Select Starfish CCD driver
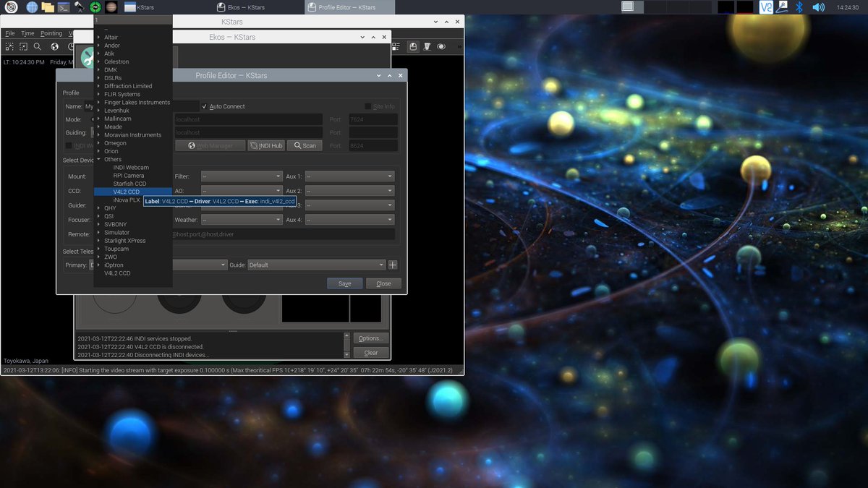 point(129,184)
